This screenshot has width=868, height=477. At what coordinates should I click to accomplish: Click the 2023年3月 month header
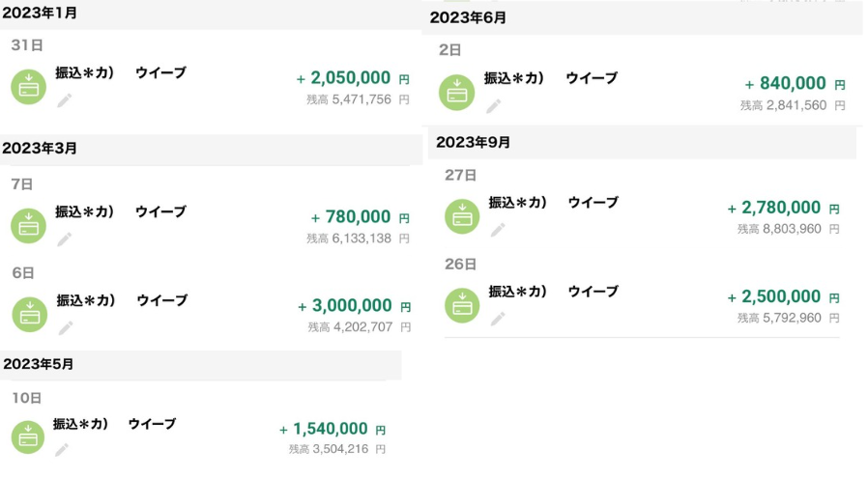(x=41, y=149)
